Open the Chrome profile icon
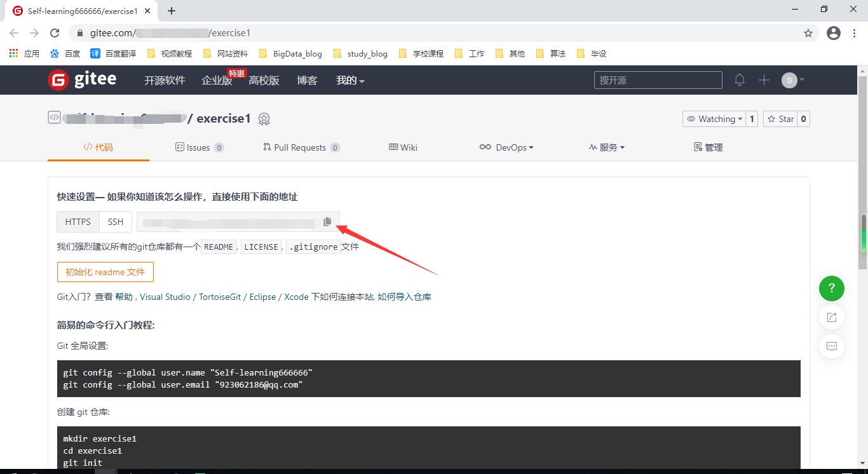 pyautogui.click(x=834, y=33)
